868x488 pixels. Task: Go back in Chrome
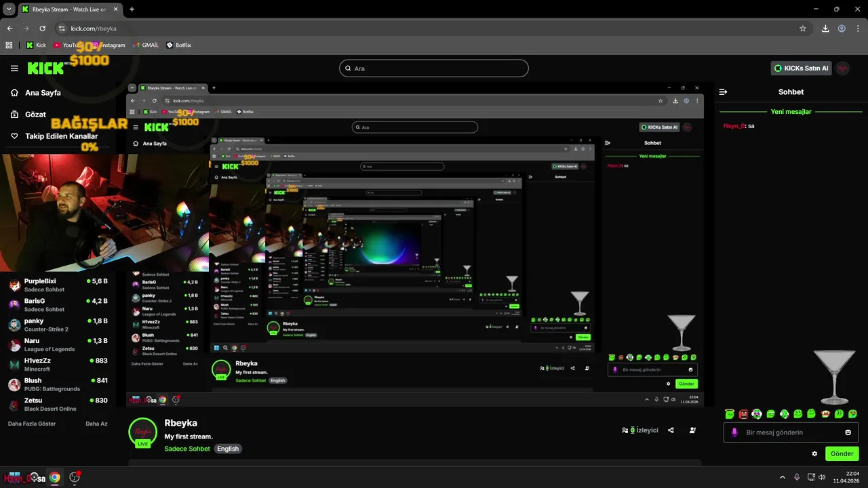pyautogui.click(x=9, y=28)
